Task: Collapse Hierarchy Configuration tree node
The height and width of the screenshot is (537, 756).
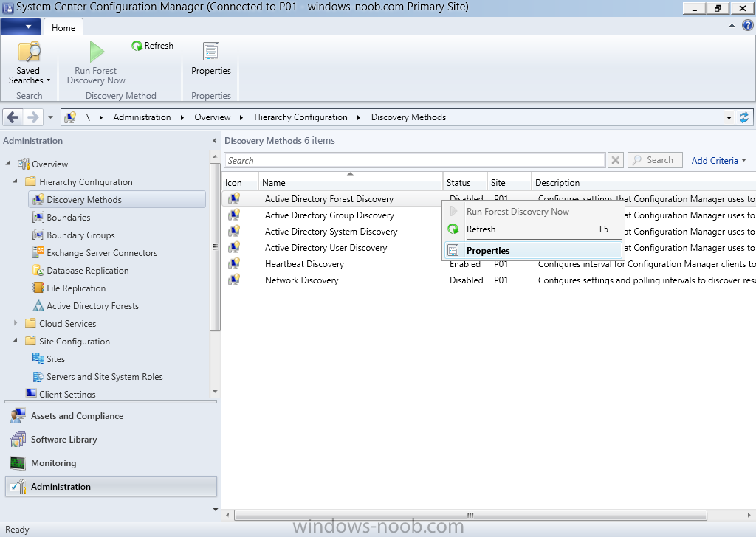Action: (16, 181)
